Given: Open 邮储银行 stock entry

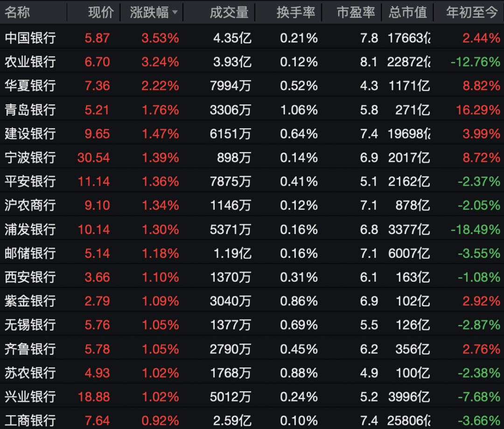Looking at the screenshot, I should point(30,253).
